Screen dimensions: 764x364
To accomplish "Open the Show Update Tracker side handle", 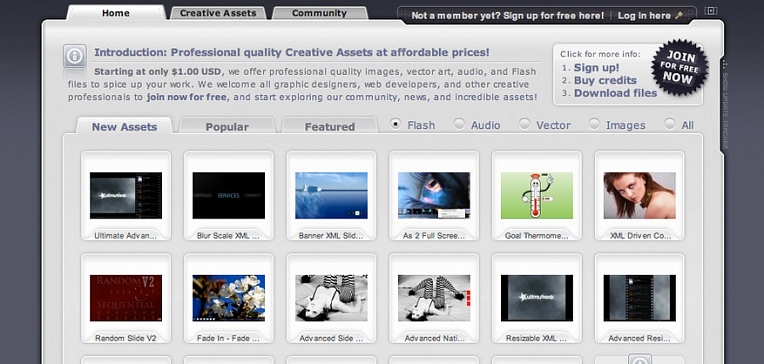I will point(725,104).
